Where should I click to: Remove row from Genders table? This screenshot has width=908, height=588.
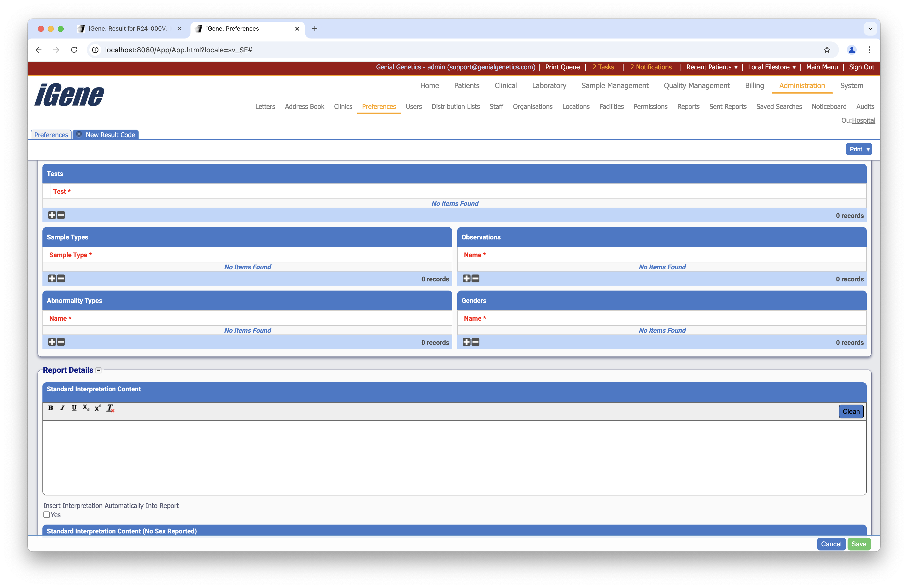pyautogui.click(x=475, y=342)
